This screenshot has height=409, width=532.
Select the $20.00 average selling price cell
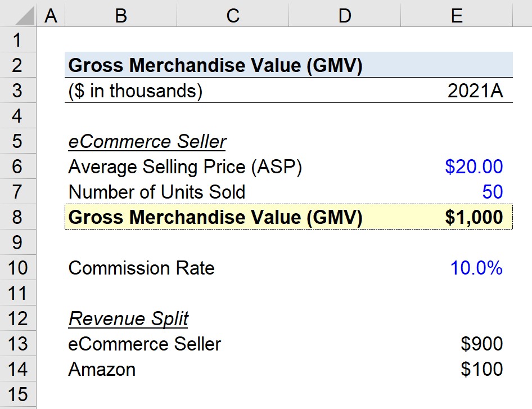[457, 167]
